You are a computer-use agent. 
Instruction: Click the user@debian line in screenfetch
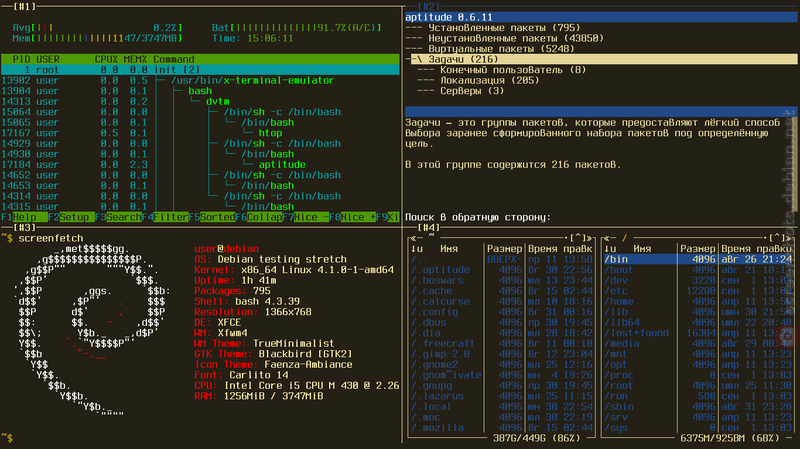[x=227, y=249]
